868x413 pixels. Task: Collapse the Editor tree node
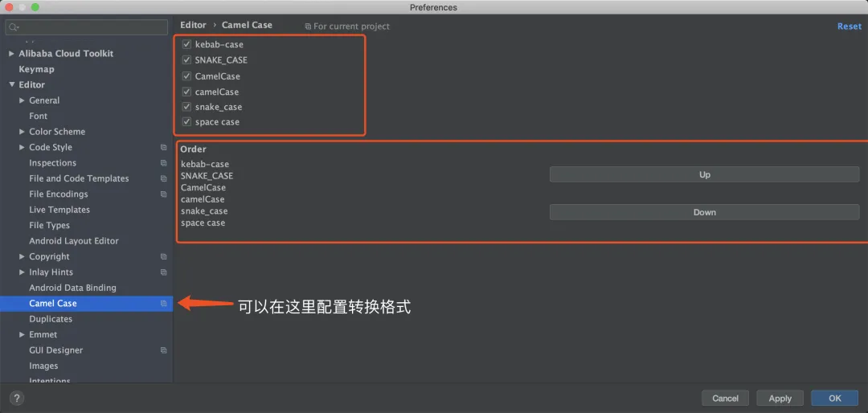click(11, 84)
